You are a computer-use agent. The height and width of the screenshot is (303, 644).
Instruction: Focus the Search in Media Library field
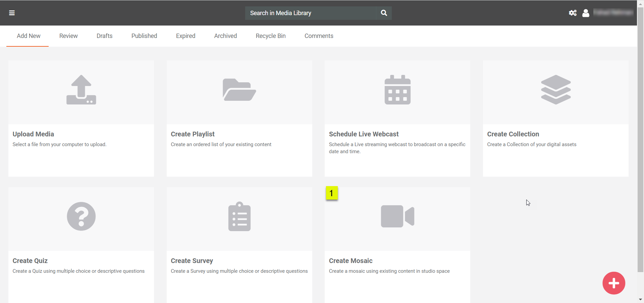click(310, 13)
